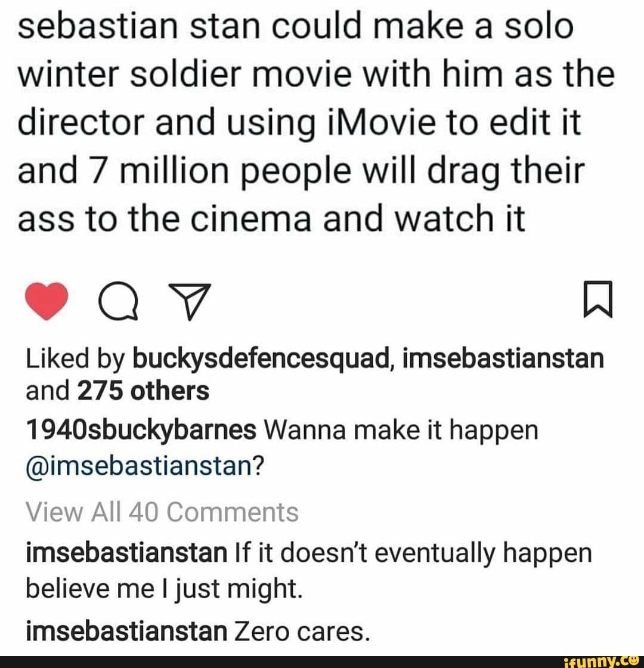Expand "View All 40 Comments"
Image resolution: width=644 pixels, height=668 pixels.
coord(161,511)
